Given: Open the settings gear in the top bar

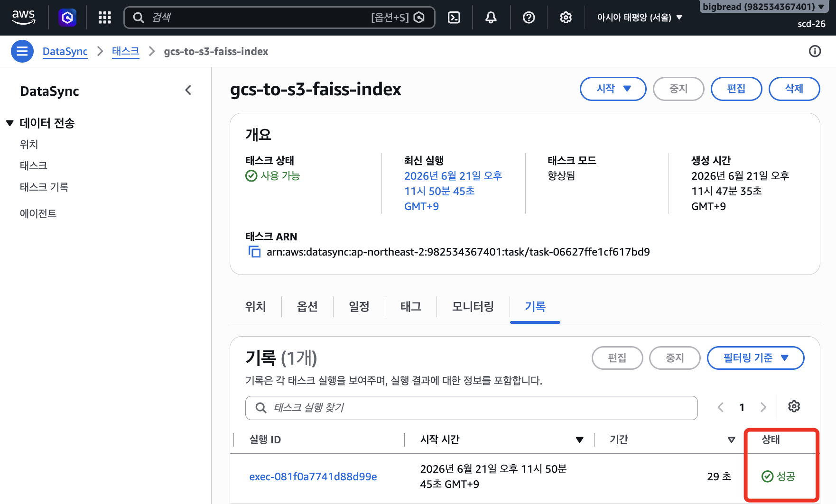Looking at the screenshot, I should (566, 18).
